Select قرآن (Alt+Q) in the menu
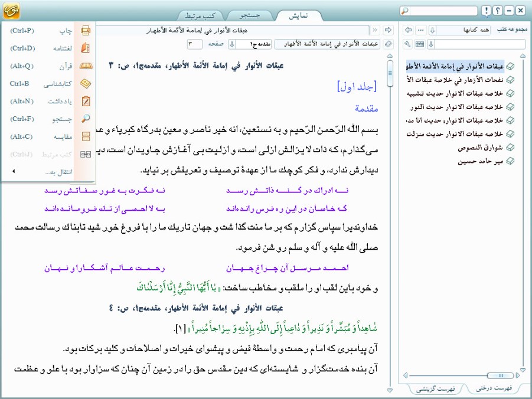Viewport: 532px width, 399px height. 49,66
